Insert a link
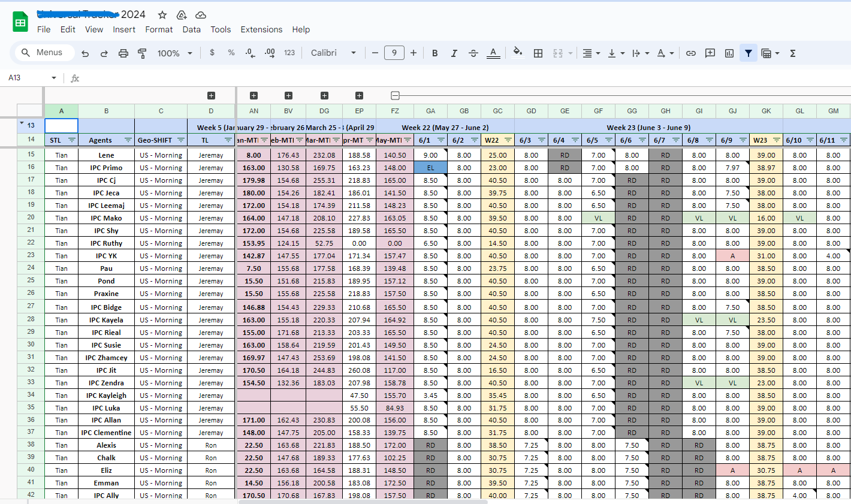 691,53
